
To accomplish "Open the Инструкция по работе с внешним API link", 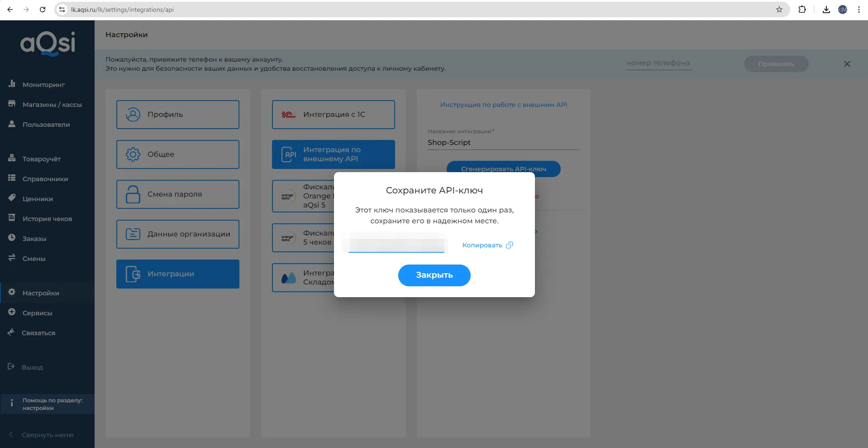I will coord(503,105).
